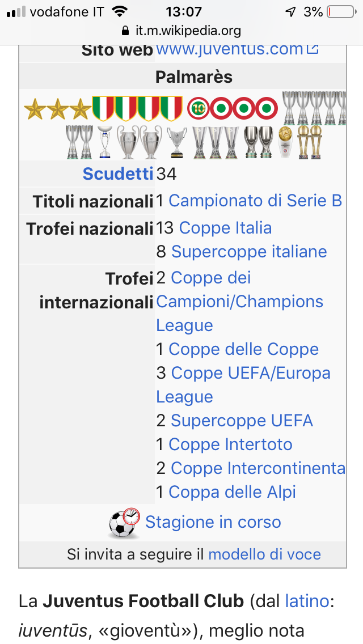Open the Scudetti link

(117, 173)
